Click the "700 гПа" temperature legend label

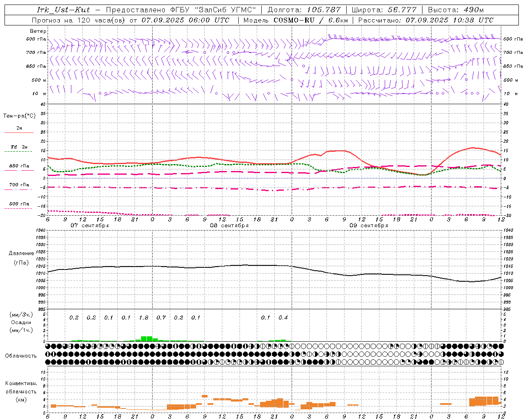coord(19,185)
